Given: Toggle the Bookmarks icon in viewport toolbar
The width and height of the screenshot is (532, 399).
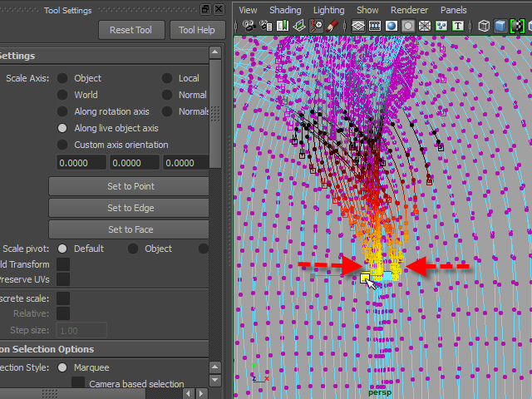Looking at the screenshot, I should 283,26.
